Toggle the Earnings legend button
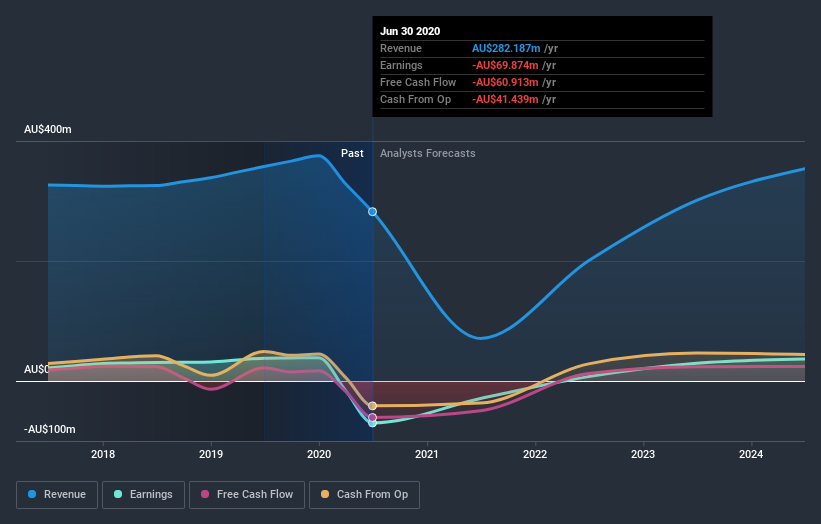Image resolution: width=821 pixels, height=524 pixels. (x=143, y=495)
